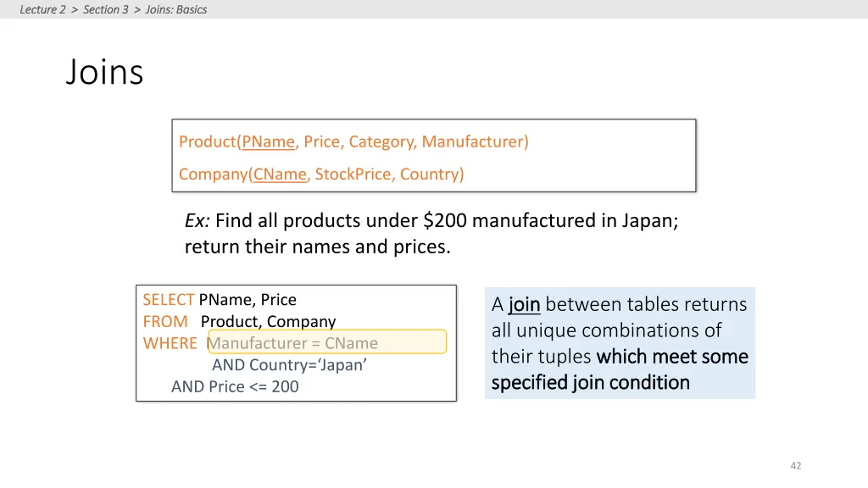Click the '$200' text in the example
Viewport: 868px width, 488px height.
click(446, 221)
